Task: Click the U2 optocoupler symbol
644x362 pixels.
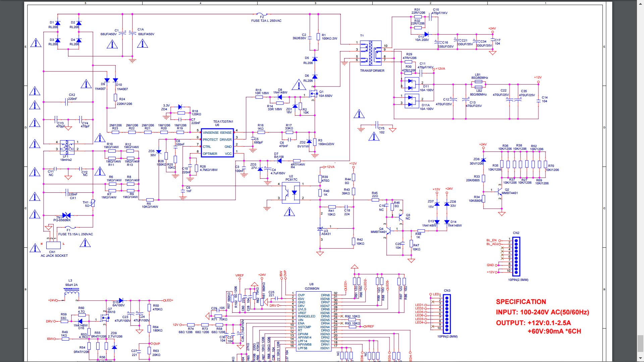Action: pos(291,193)
